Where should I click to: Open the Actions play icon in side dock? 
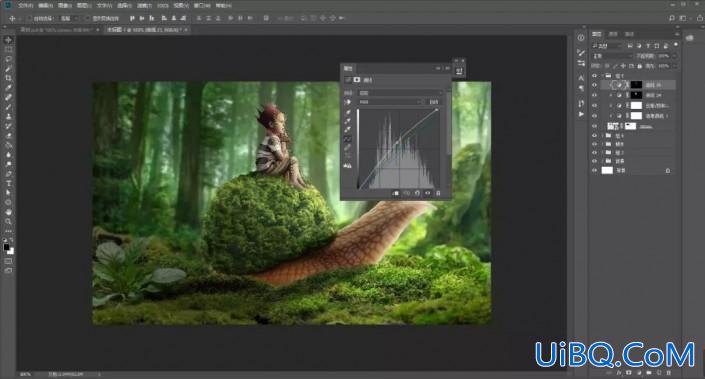581,114
